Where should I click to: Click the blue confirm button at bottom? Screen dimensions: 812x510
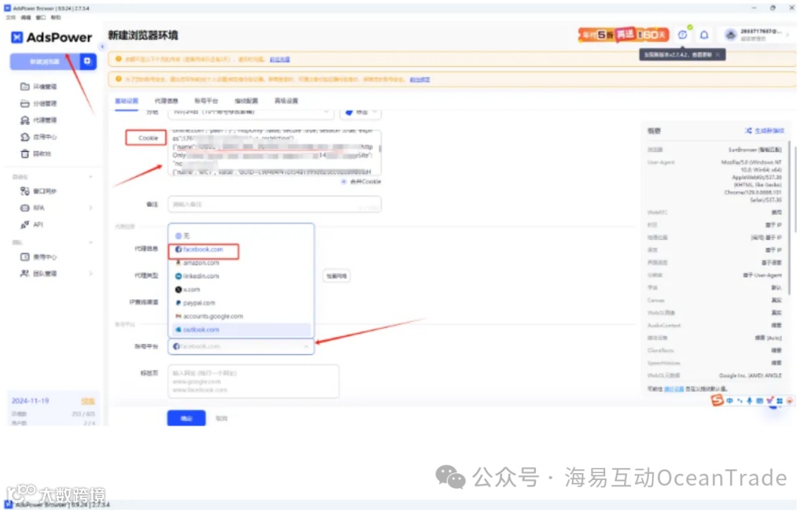point(186,418)
